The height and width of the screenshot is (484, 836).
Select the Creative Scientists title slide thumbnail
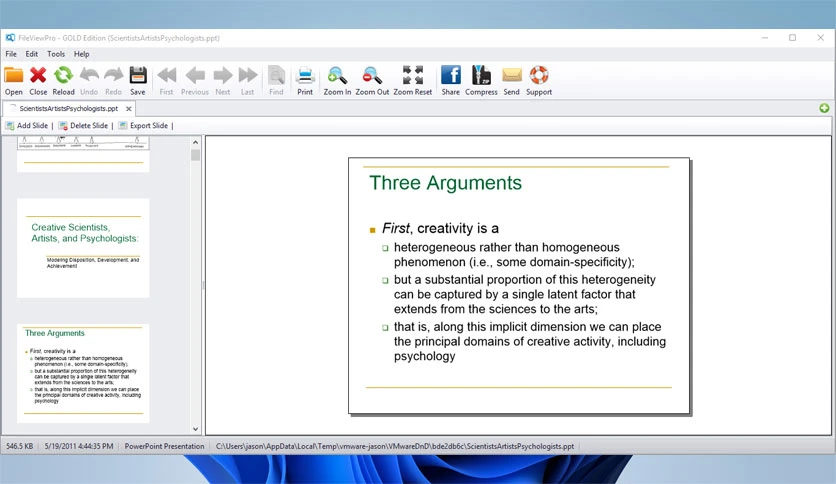(83, 248)
